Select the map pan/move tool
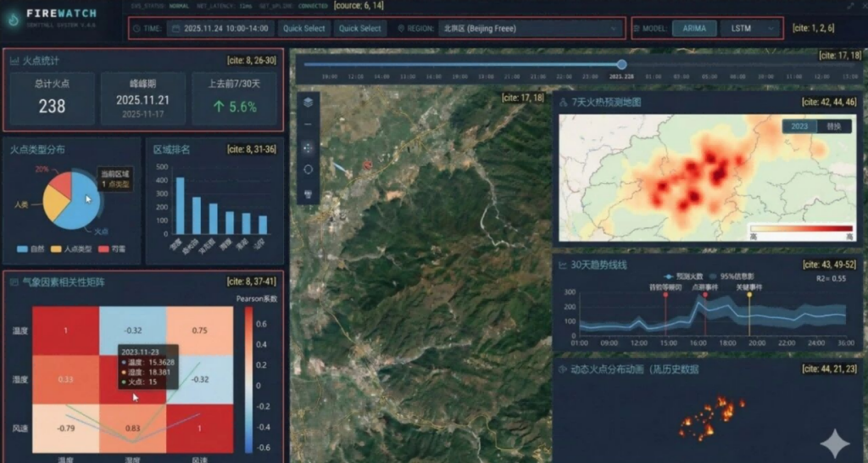The width and height of the screenshot is (868, 463). coord(308,147)
